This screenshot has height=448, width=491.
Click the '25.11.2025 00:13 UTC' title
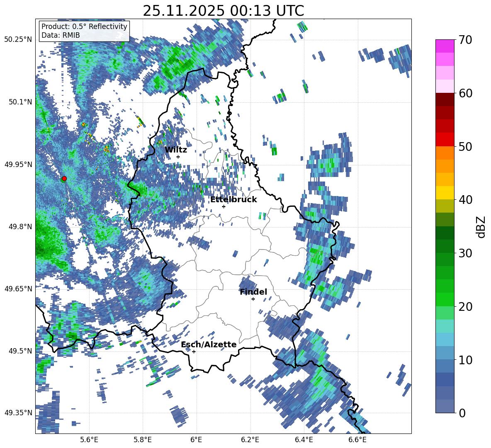tap(224, 11)
